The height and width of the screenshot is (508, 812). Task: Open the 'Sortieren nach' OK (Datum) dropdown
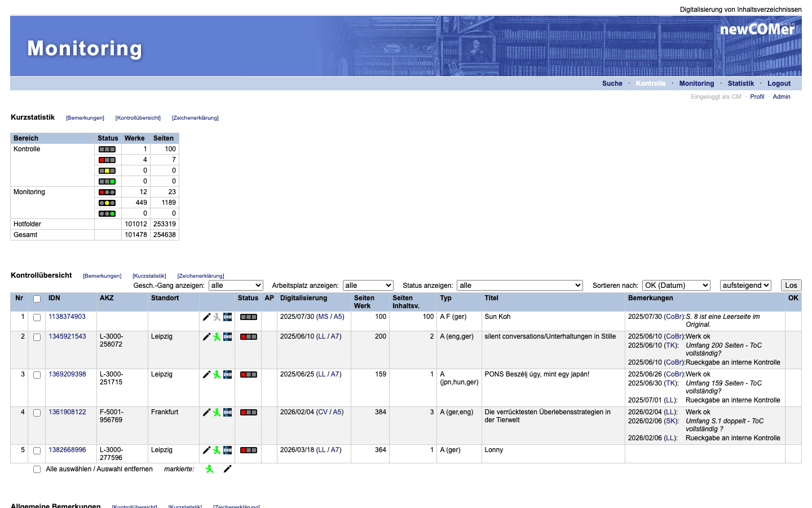[x=676, y=286]
